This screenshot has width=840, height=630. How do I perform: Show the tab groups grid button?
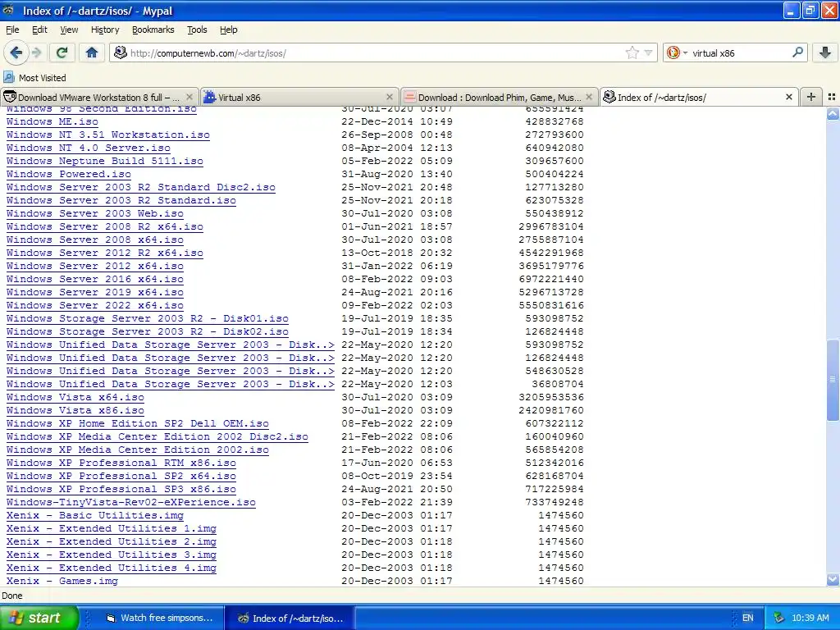pos(832,97)
